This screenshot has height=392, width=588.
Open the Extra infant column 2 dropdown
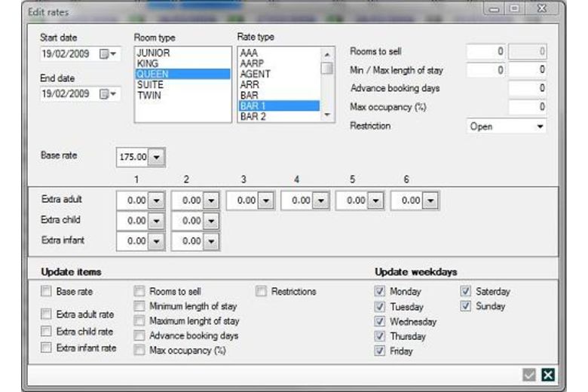pyautogui.click(x=210, y=241)
